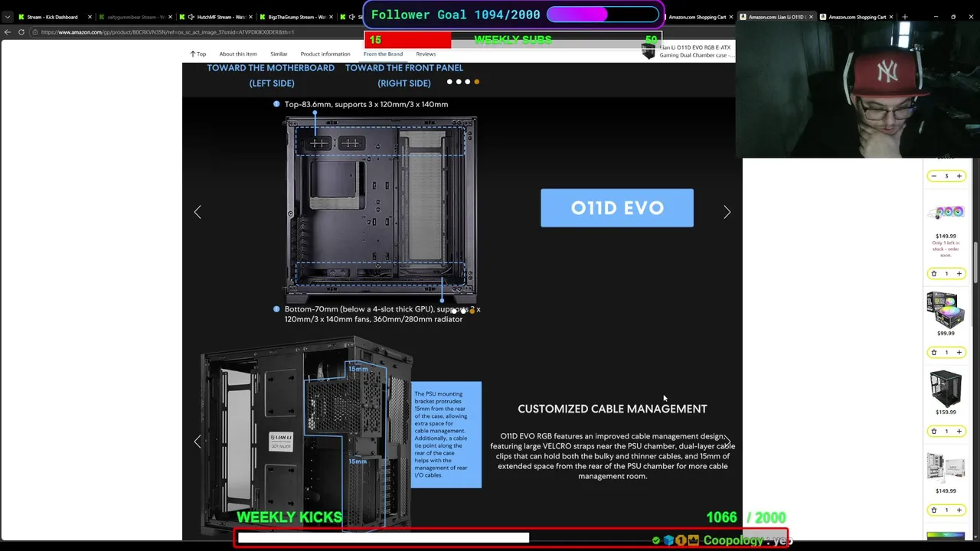Reload the page with the refresh icon
Image resolution: width=980 pixels, height=551 pixels.
21,32
